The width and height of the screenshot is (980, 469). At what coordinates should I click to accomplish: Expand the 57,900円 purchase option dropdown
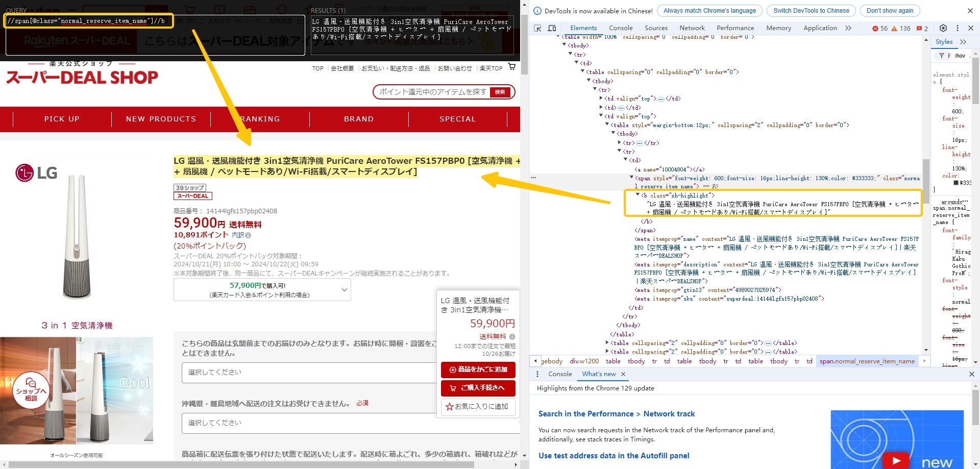[x=262, y=290]
